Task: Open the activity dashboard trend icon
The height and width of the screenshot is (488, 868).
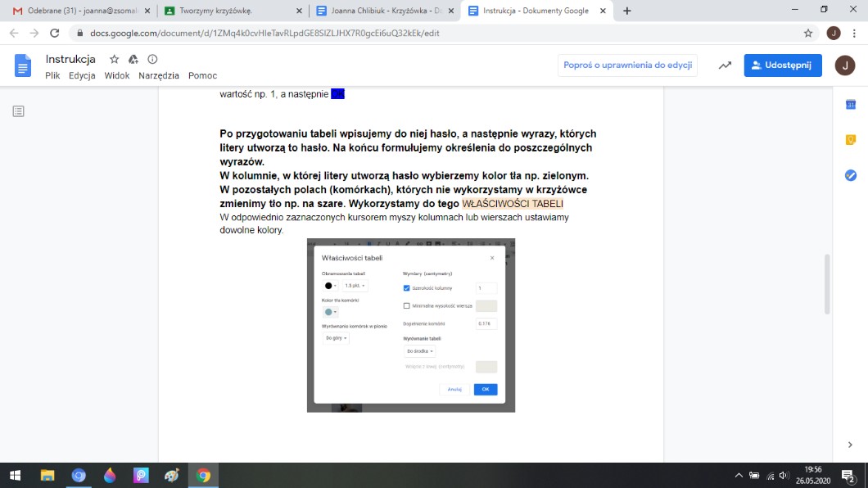Action: (725, 66)
